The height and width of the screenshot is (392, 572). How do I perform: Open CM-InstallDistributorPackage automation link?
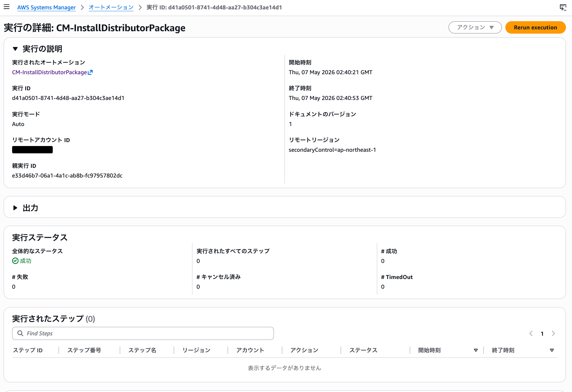pyautogui.click(x=50, y=72)
